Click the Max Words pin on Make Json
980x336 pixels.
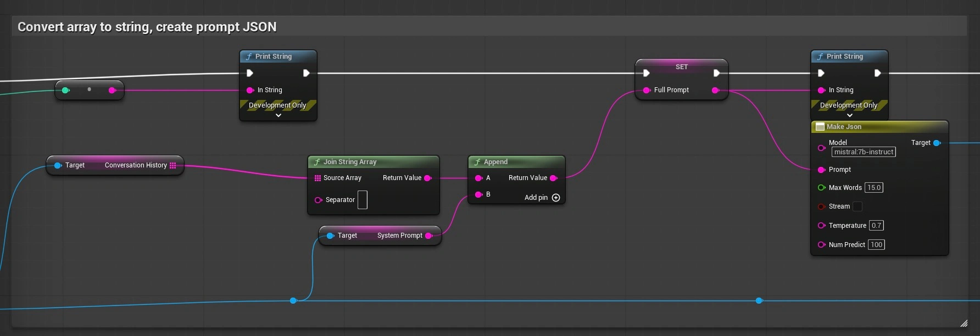pos(822,188)
